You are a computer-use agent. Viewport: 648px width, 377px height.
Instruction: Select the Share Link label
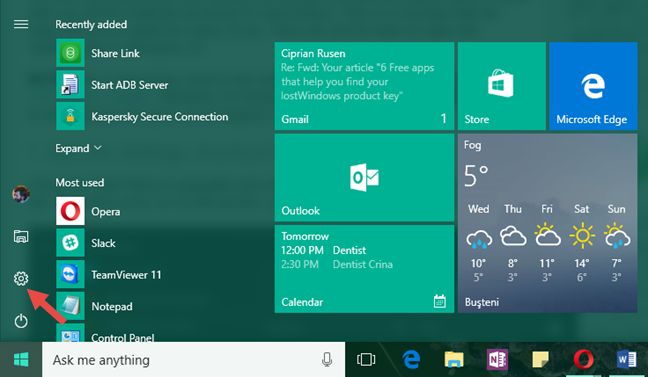[x=115, y=53]
